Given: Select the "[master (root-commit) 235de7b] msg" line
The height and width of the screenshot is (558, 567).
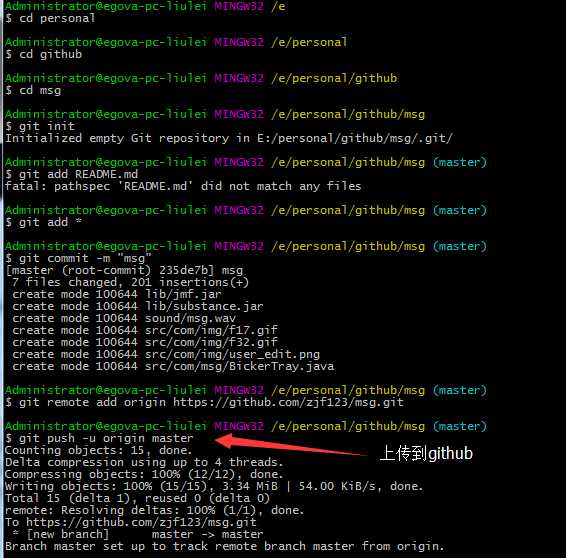Looking at the screenshot, I should 124,270.
